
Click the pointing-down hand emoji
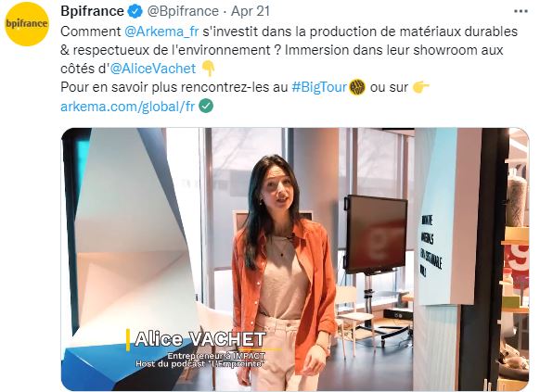(208, 68)
